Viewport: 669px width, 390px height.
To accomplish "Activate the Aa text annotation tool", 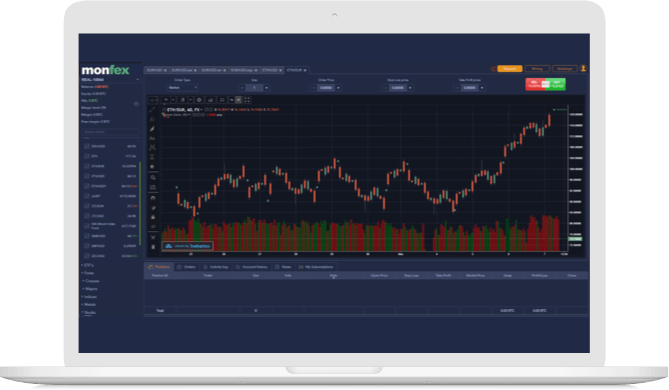I will 152,138.
